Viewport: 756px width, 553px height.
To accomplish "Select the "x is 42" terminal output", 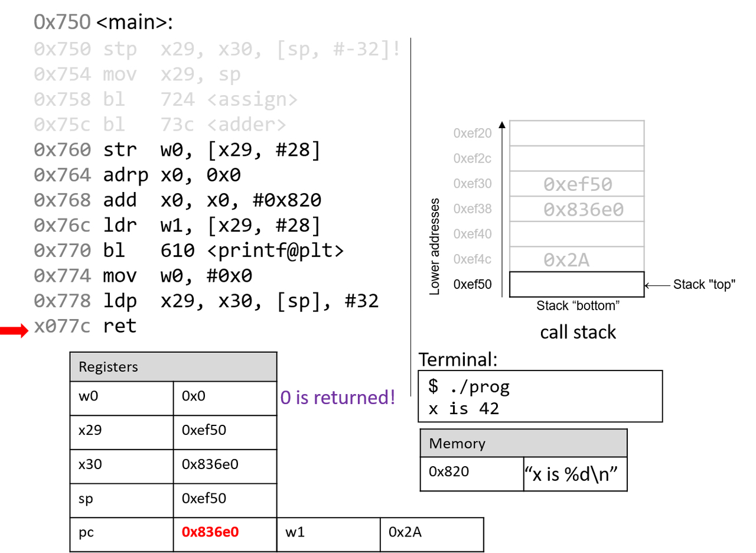I will pyautogui.click(x=464, y=409).
